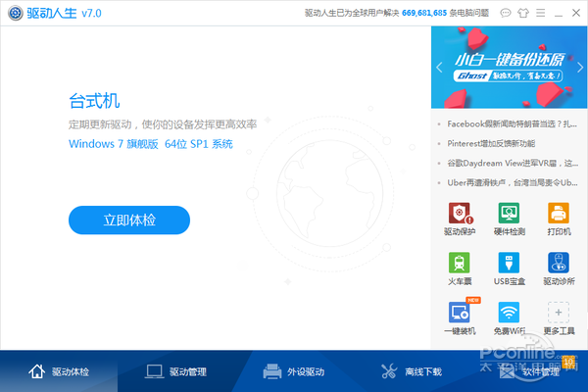The image size is (588, 392).
Task: Open the 驱动保护 driver protection tool
Action: (460, 219)
